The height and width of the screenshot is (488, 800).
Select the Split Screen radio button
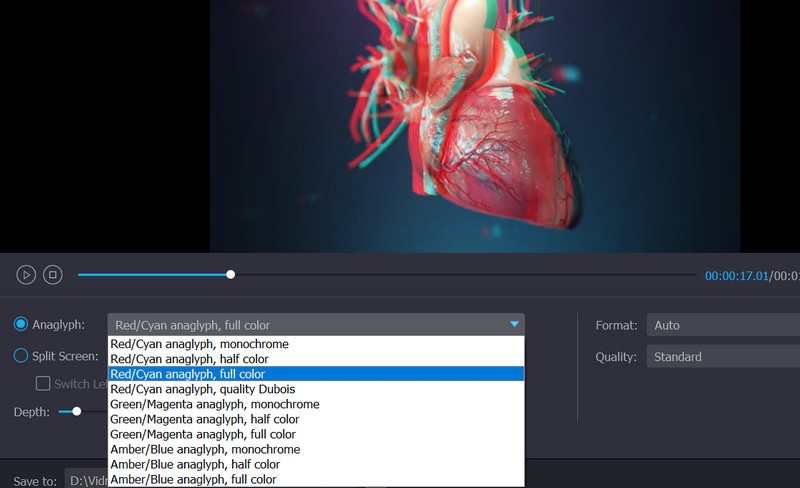coord(21,356)
